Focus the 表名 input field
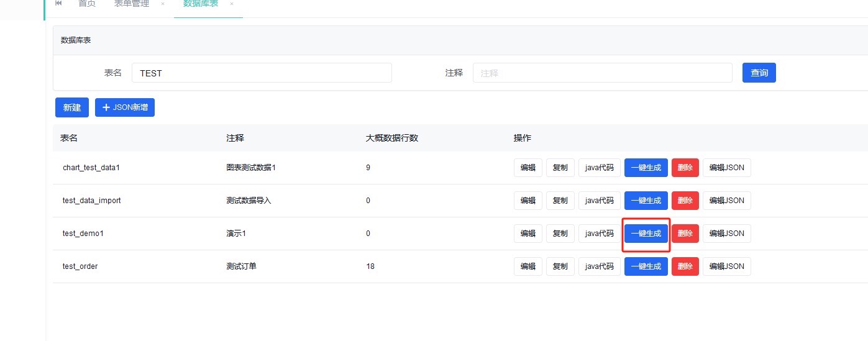 [262, 73]
